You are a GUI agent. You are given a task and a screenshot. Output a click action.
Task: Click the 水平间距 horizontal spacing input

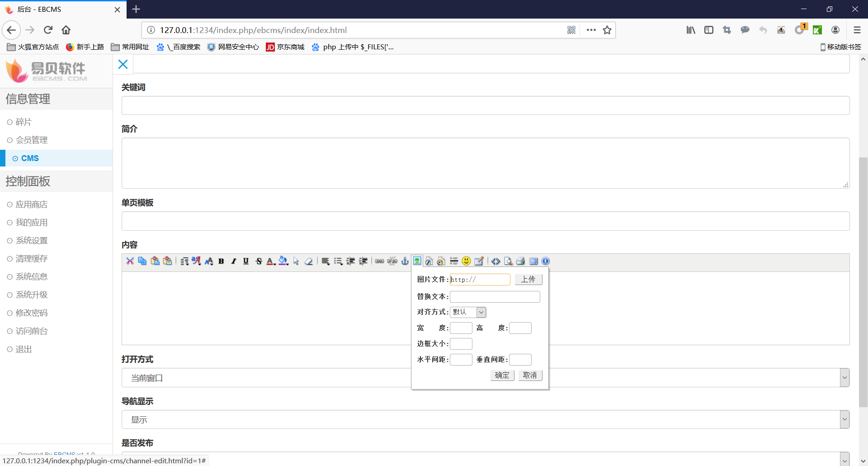click(x=461, y=360)
